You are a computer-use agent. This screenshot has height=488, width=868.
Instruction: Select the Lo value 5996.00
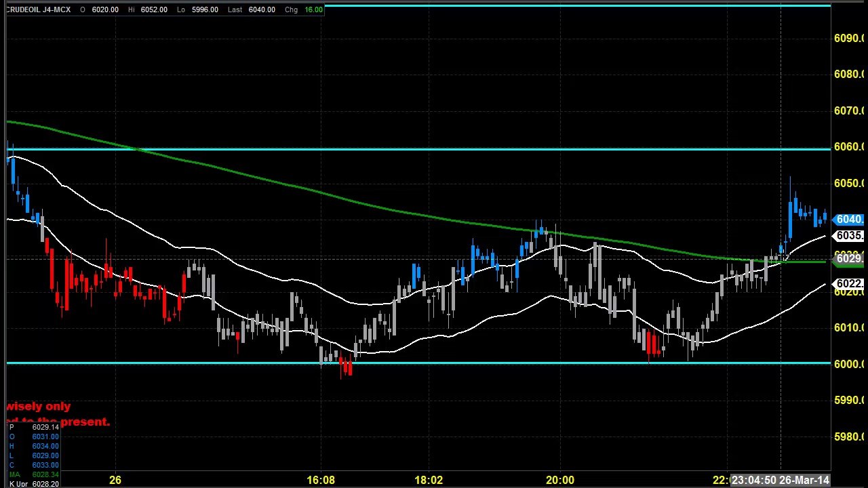(204, 9)
